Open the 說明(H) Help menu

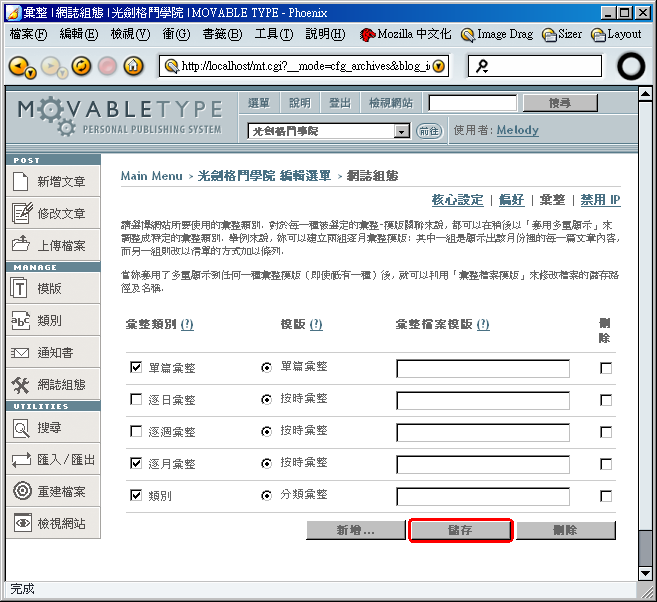[326, 34]
